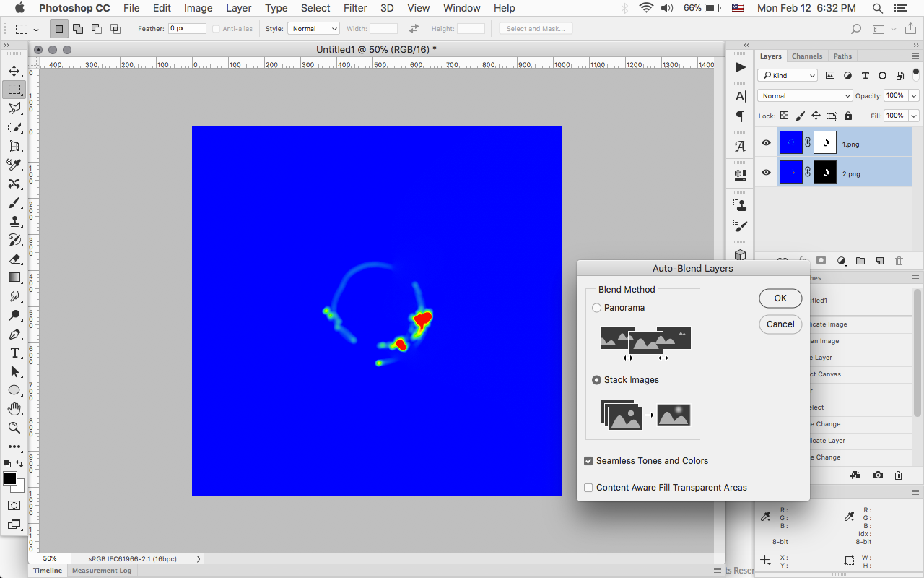
Task: Select the Clone Stamp tool
Action: click(x=14, y=221)
